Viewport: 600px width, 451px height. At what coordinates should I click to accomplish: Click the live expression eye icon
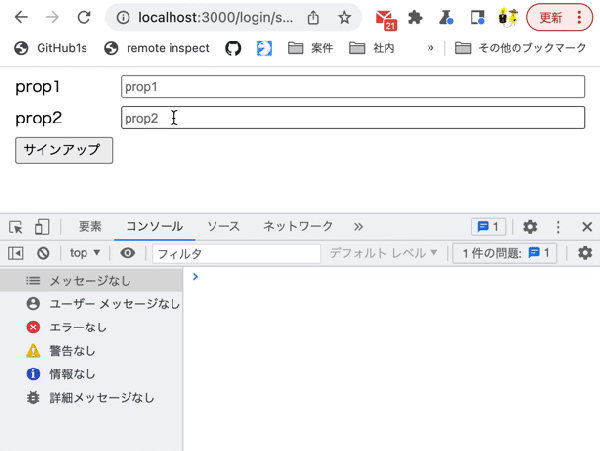click(x=127, y=253)
